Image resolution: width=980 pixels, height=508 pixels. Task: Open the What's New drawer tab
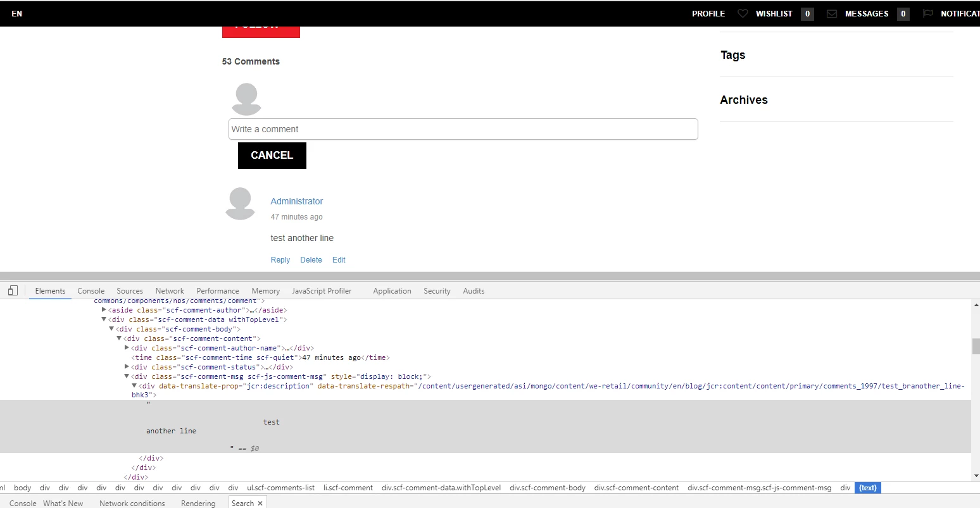(x=63, y=504)
